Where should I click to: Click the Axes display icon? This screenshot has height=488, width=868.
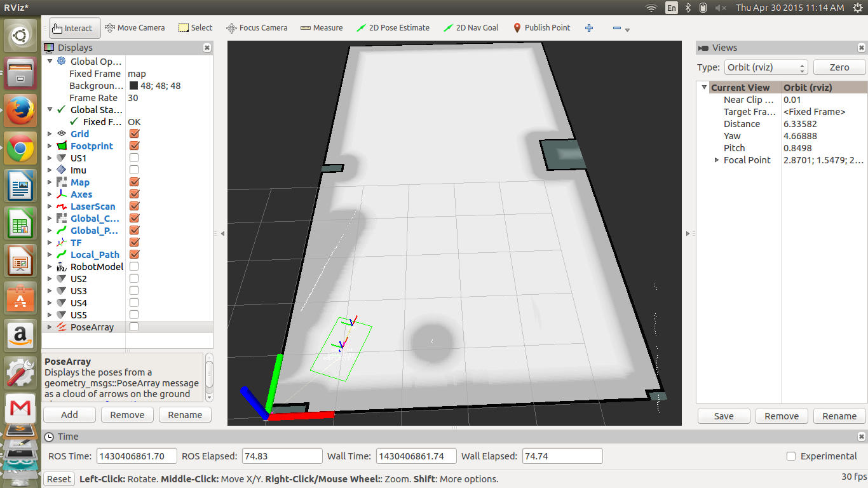[62, 194]
